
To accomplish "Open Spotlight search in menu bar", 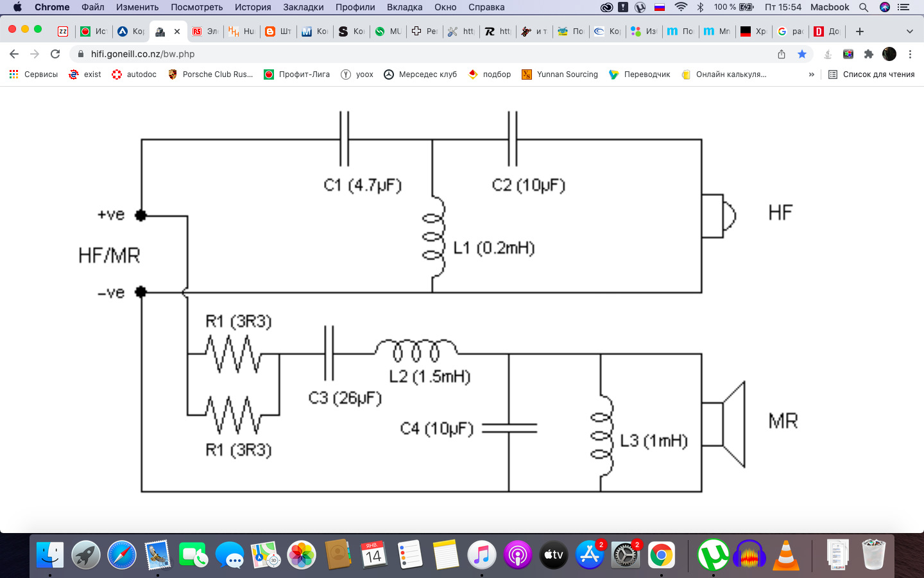I will [864, 7].
